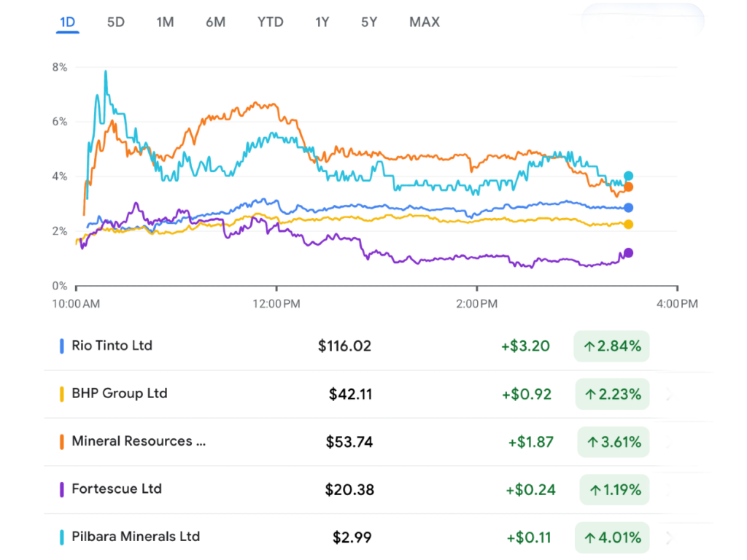Click the $42.11 price value
The width and height of the screenshot is (747, 560).
(x=350, y=394)
